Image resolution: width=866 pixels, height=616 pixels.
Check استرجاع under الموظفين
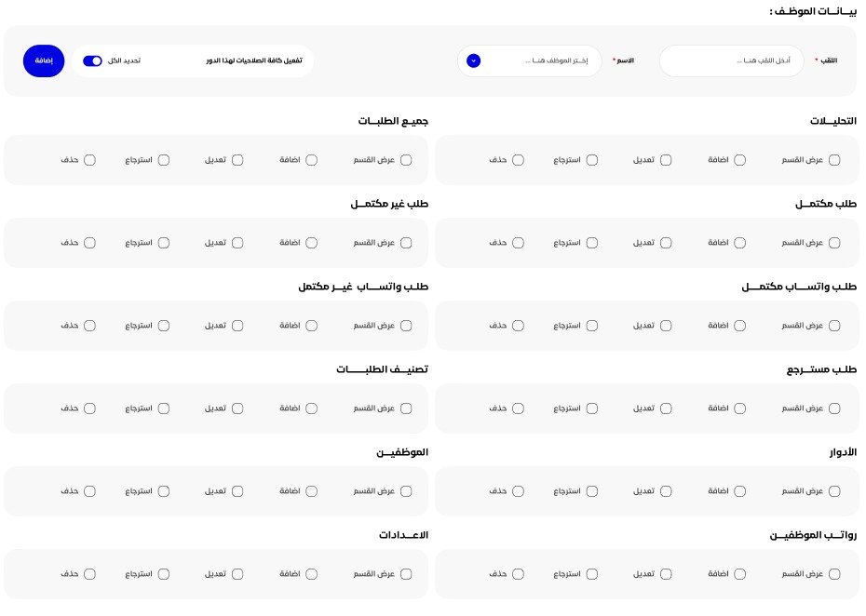pyautogui.click(x=164, y=491)
